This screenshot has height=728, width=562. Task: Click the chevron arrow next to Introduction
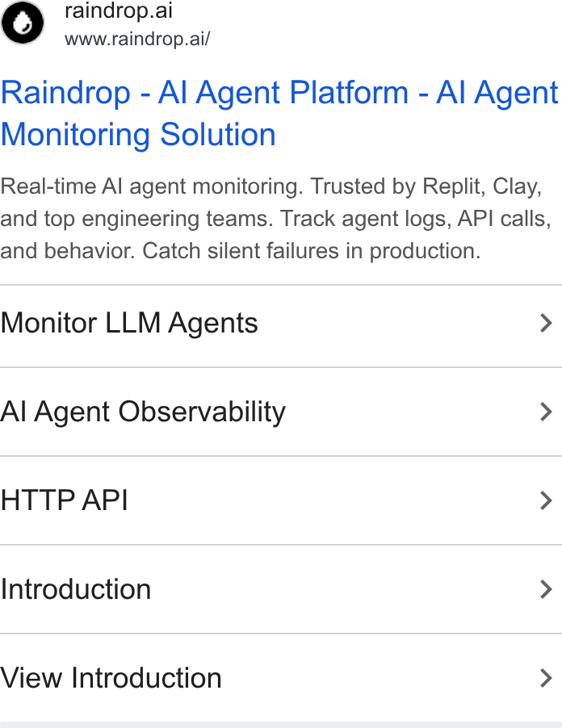coord(547,589)
